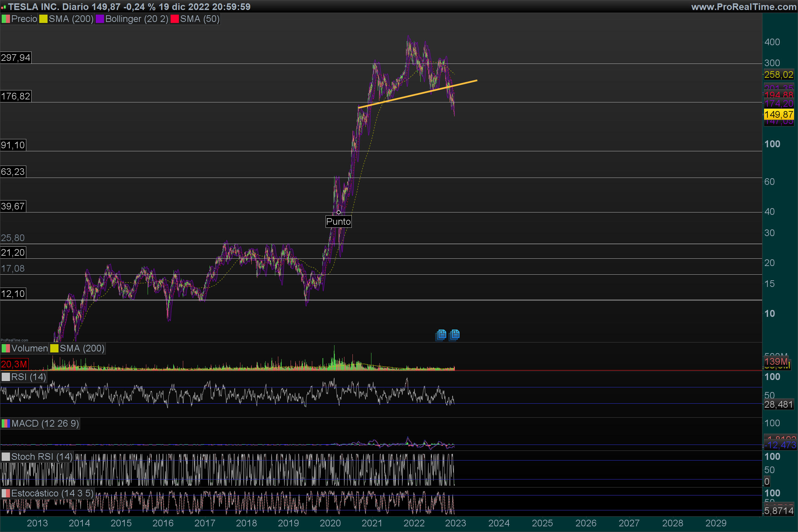Click the Estocástico legend icon
Viewport: 798px width, 532px height.
point(5,493)
